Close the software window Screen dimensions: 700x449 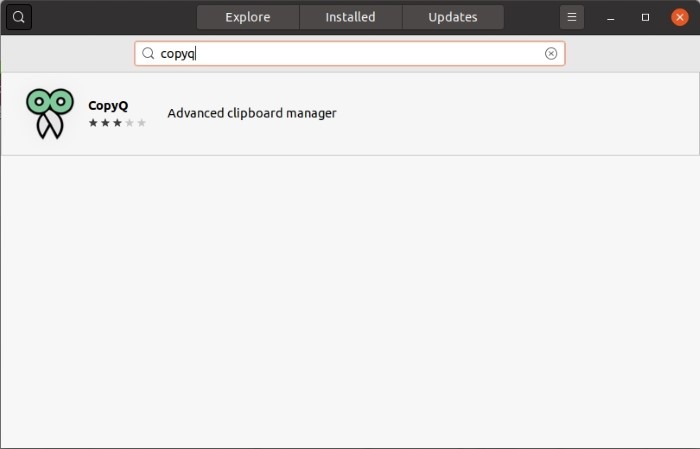click(x=679, y=17)
